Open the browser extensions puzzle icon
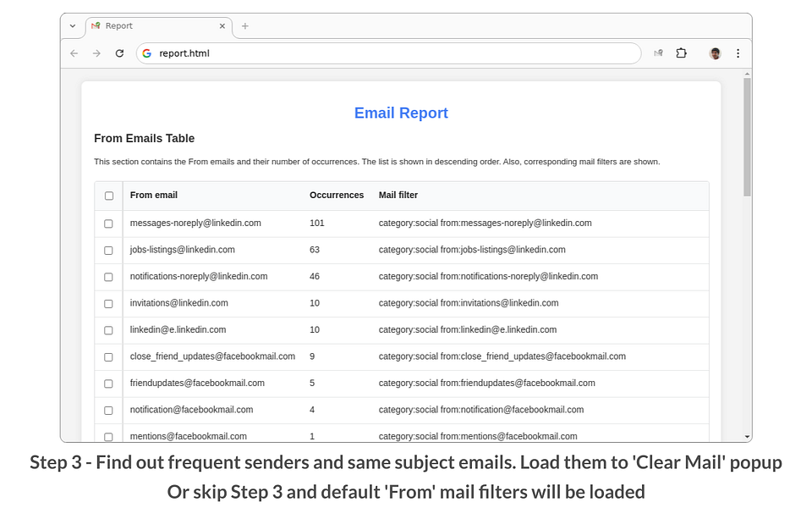Viewport: 812px width, 508px height. [682, 52]
